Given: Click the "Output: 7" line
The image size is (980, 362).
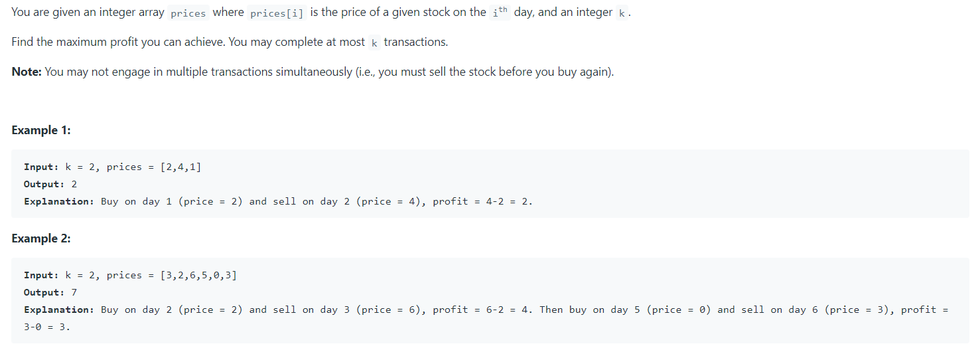Looking at the screenshot, I should [x=50, y=292].
